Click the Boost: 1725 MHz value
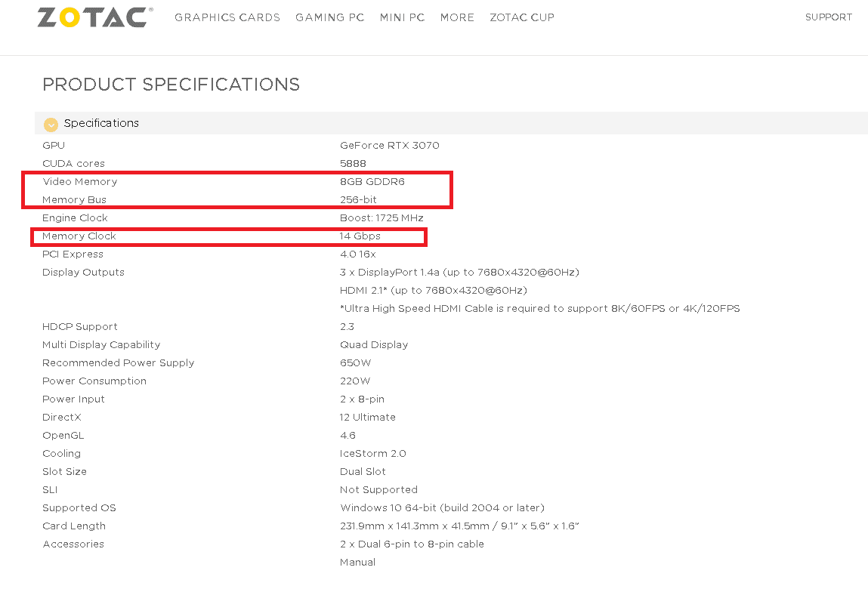Screen dimensions: 868x589 pyautogui.click(x=381, y=218)
